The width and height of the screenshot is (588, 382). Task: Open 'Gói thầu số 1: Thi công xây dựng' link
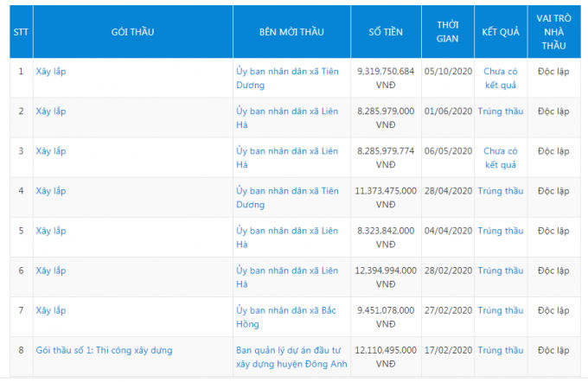tap(104, 350)
